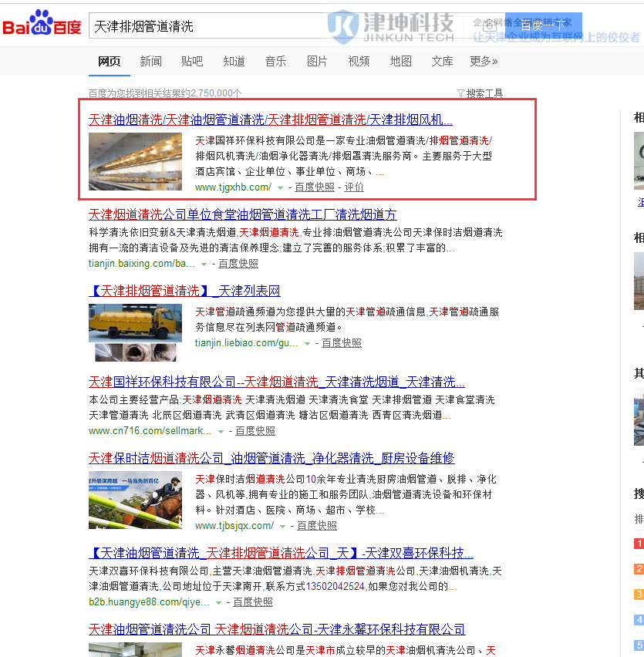Switch to the 图片 tab
The height and width of the screenshot is (657, 644).
click(x=317, y=62)
